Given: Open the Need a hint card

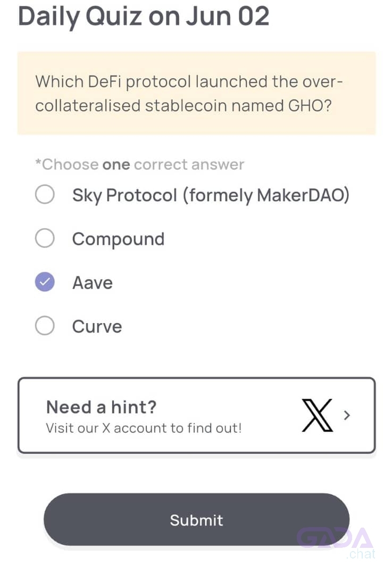Looking at the screenshot, I should tap(196, 415).
